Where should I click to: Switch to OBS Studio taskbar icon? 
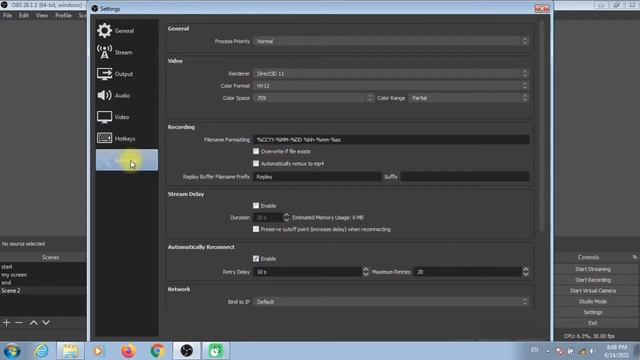click(187, 351)
